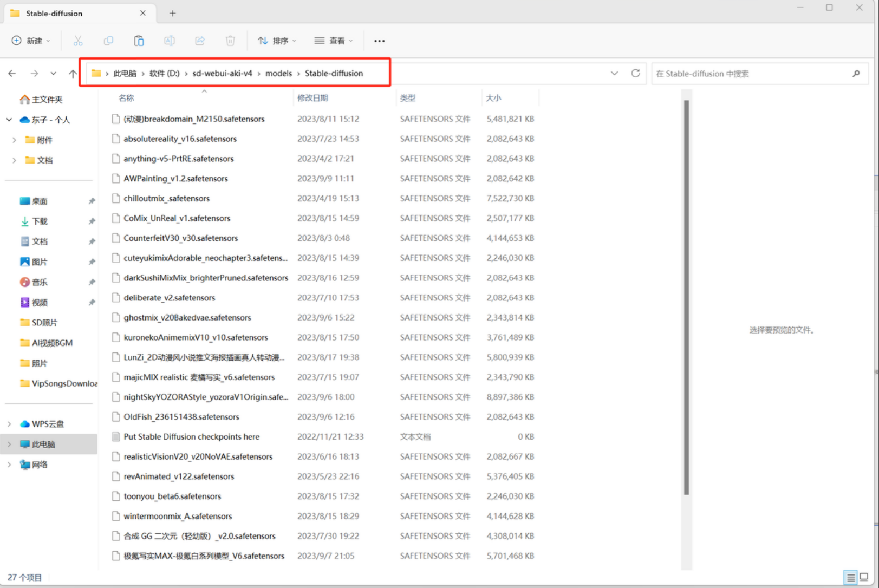Sort by the 修改日期 column header
The width and height of the screenshot is (879, 588).
[312, 98]
